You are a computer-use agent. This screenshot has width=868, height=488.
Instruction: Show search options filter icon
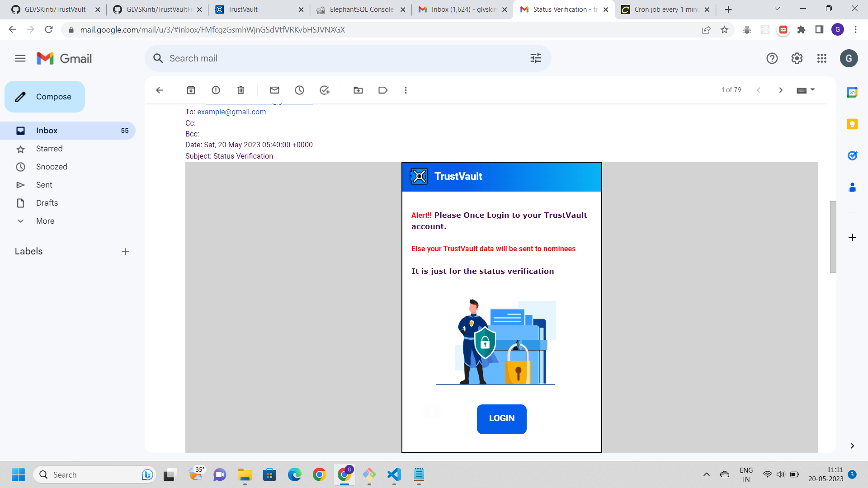click(x=536, y=58)
